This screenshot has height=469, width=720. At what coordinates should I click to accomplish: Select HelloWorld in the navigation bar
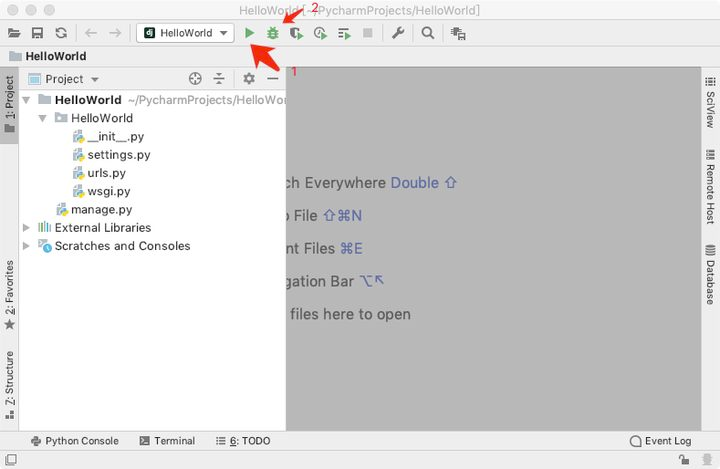pyautogui.click(x=48, y=56)
